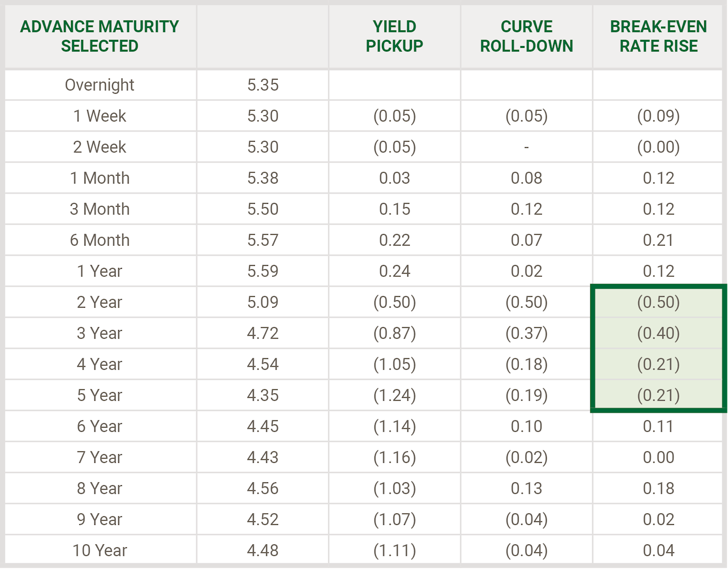Image resolution: width=728 pixels, height=569 pixels.
Task: Click the (0.87) yield pickup value
Action: (394, 333)
